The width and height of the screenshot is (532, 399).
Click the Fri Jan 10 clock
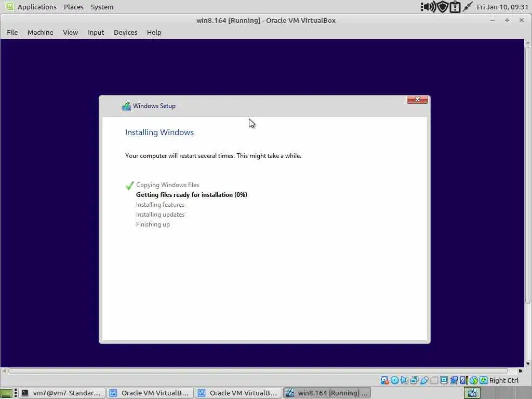coord(502,7)
